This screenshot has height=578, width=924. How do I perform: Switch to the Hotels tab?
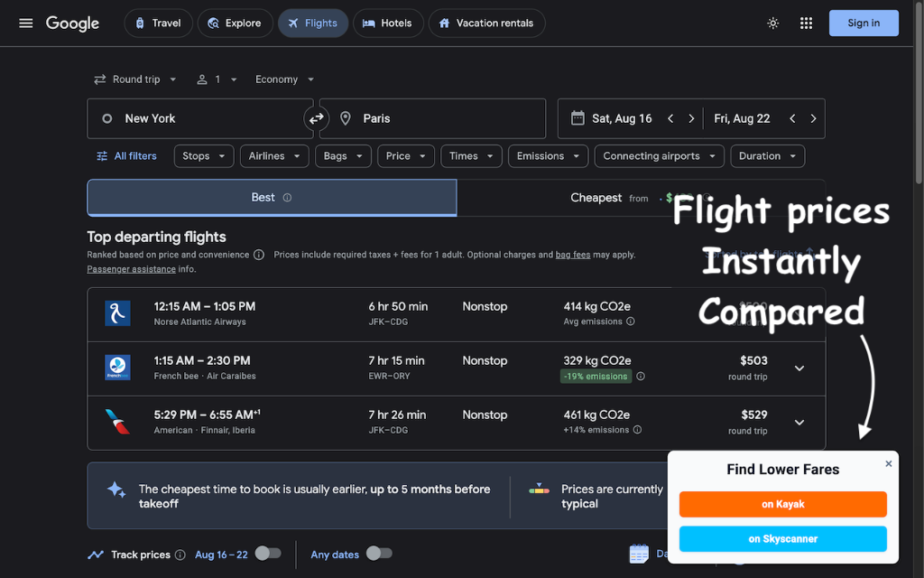pyautogui.click(x=387, y=23)
